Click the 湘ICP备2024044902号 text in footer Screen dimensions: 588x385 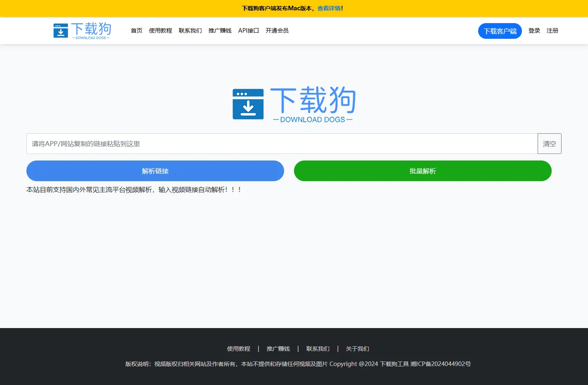coord(441,364)
